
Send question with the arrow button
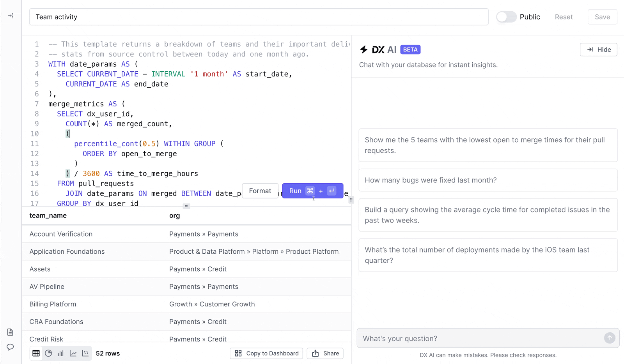[610, 338]
